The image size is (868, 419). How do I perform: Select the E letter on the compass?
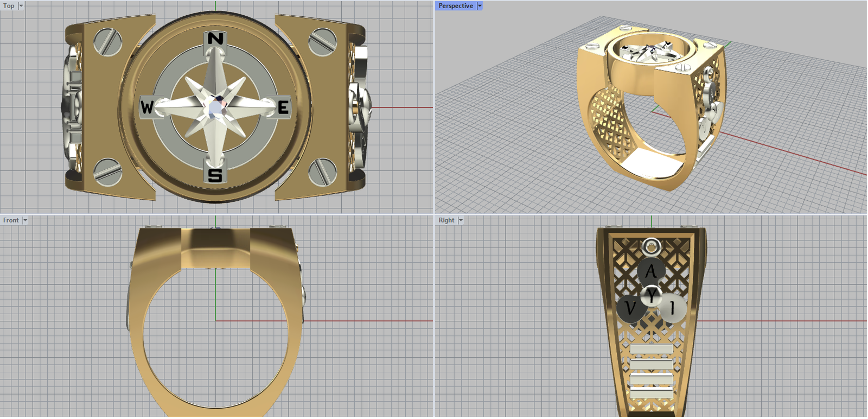(283, 107)
